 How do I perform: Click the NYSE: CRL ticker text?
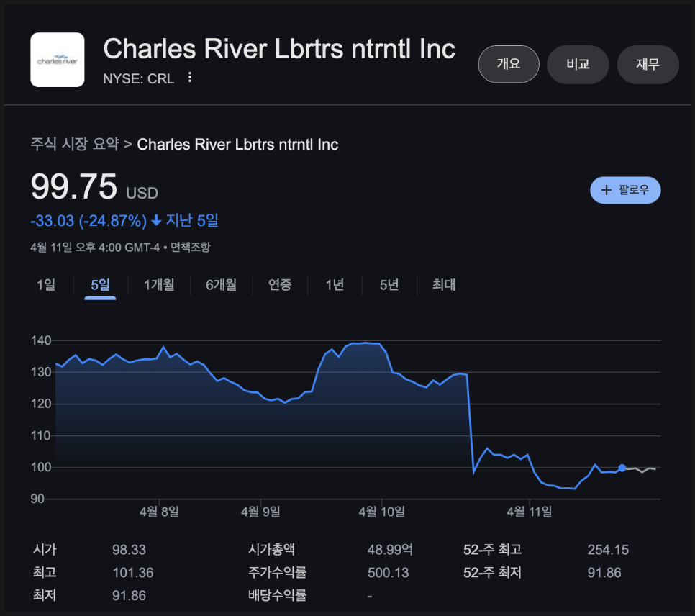click(138, 78)
